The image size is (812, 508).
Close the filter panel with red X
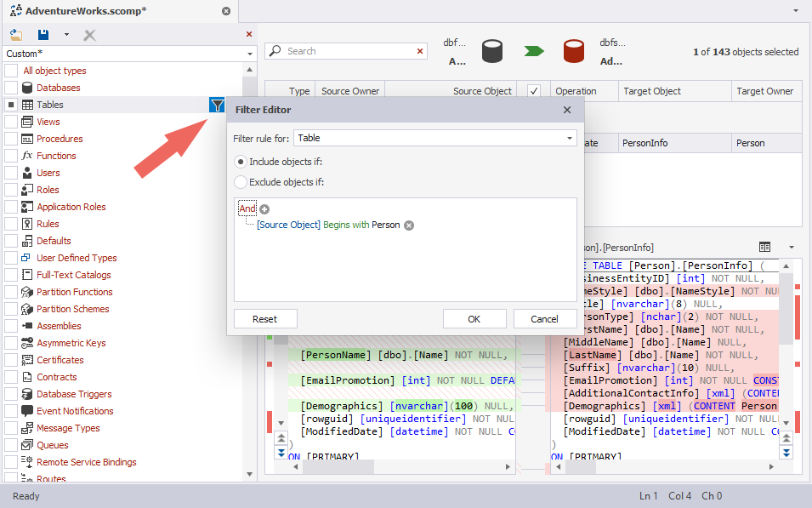click(249, 34)
